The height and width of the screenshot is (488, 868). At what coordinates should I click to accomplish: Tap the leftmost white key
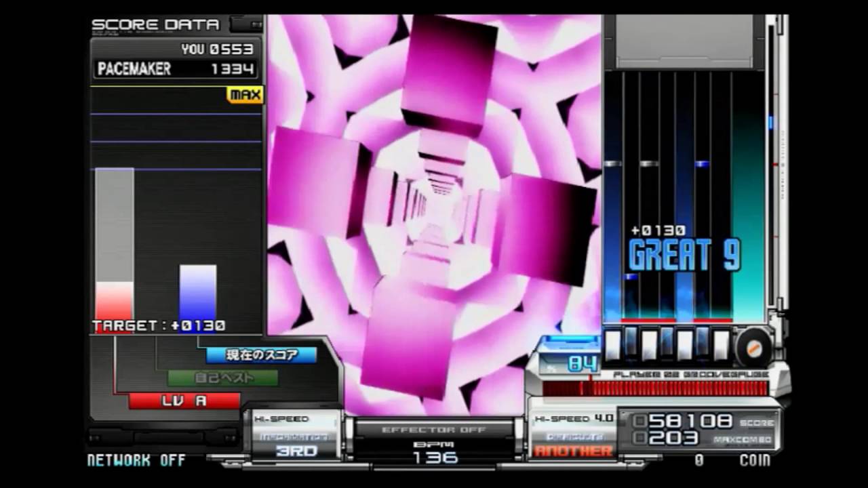tap(613, 345)
